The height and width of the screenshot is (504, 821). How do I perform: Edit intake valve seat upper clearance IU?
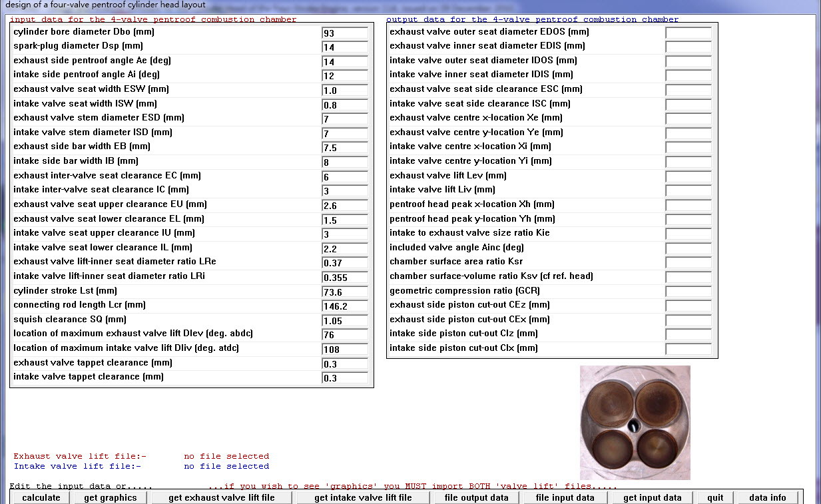[x=345, y=234]
